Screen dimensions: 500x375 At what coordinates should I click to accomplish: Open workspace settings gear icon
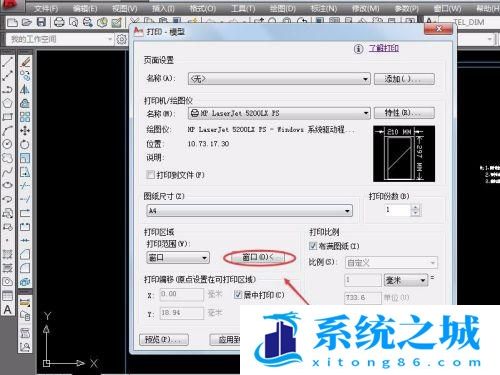click(x=121, y=39)
